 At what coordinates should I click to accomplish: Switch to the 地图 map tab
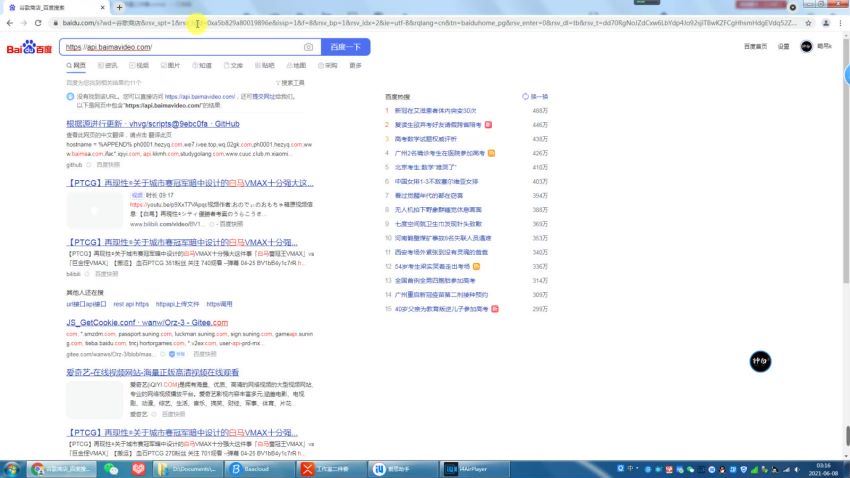[296, 66]
